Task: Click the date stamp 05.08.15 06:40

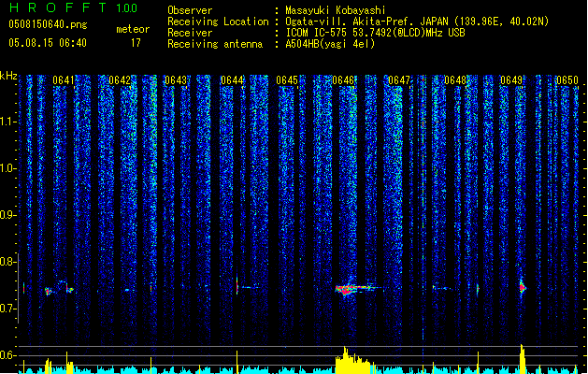Action: pos(48,43)
